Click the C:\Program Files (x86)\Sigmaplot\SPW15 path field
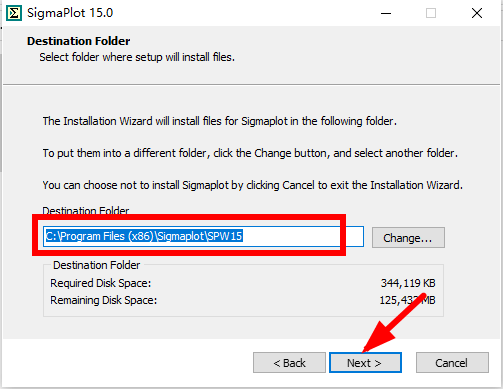Screen dimensions: 503x389 tap(203, 236)
